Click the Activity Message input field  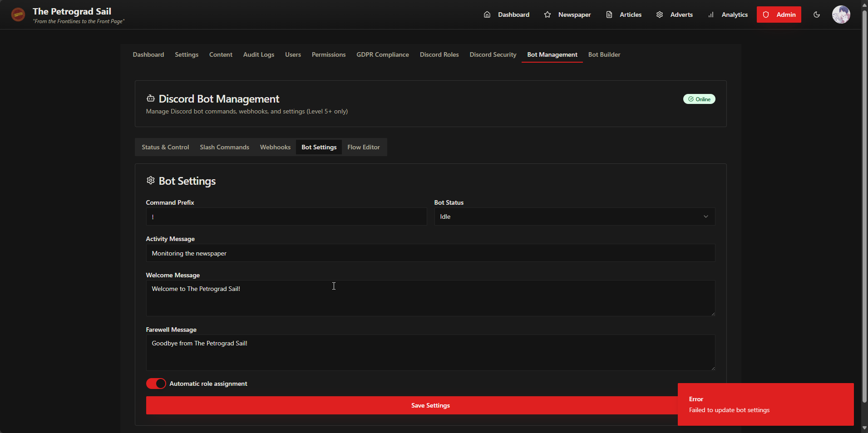[x=430, y=253]
